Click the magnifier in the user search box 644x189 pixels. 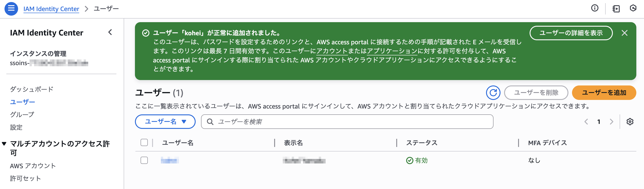[210, 122]
